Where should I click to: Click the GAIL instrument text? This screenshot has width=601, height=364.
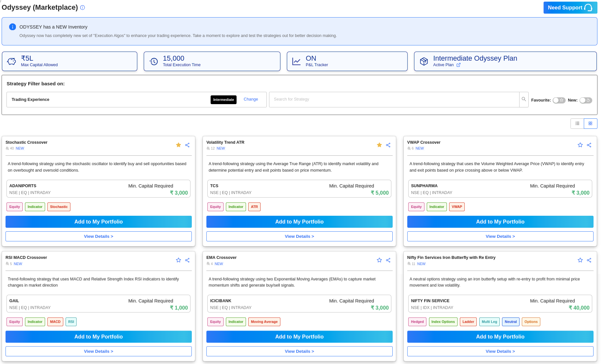[14, 301]
